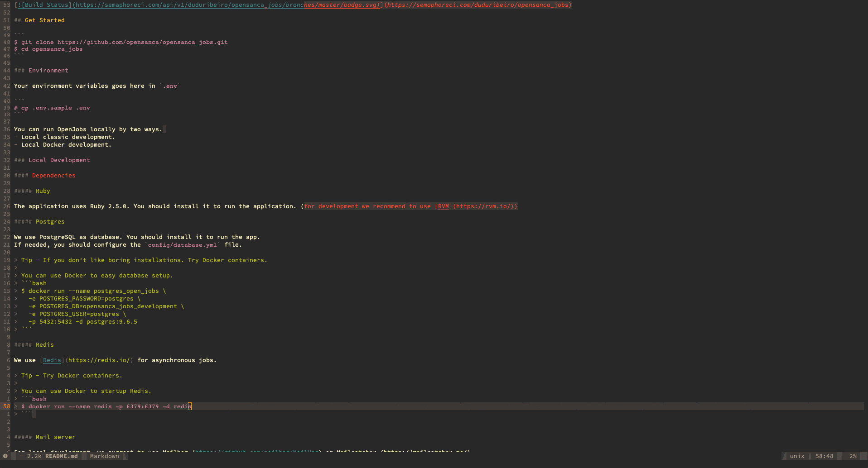Click 'You can run OpenJobs locally' line
This screenshot has width=868, height=468.
pyautogui.click(x=88, y=129)
